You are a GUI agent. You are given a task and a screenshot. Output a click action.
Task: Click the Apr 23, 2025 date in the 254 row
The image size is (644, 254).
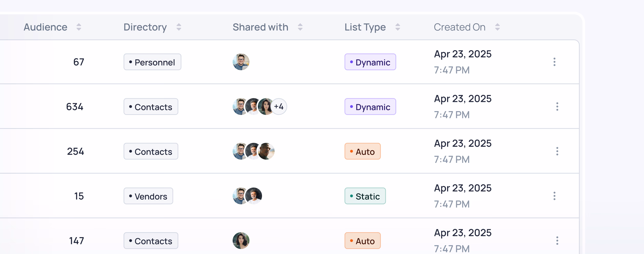463,144
